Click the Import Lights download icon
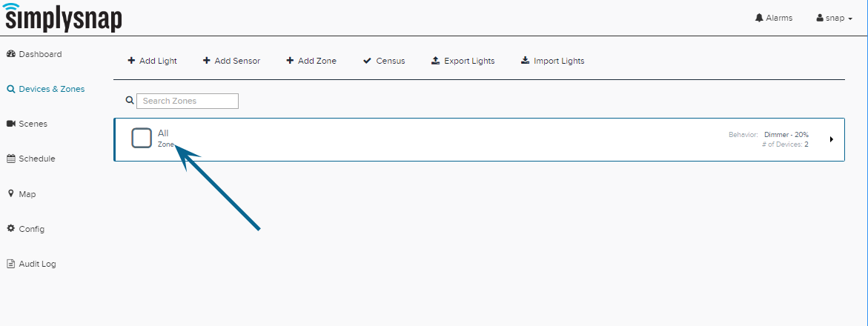 (x=526, y=61)
